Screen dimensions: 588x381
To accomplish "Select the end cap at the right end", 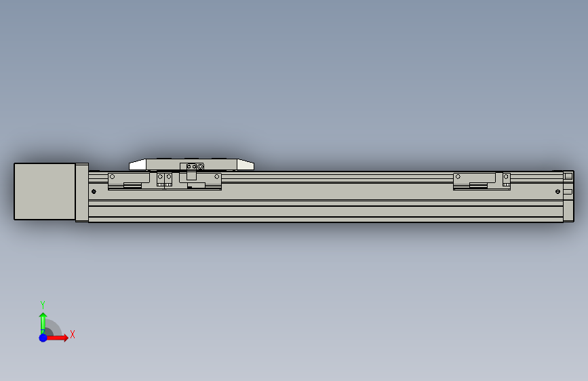I will tap(568, 196).
